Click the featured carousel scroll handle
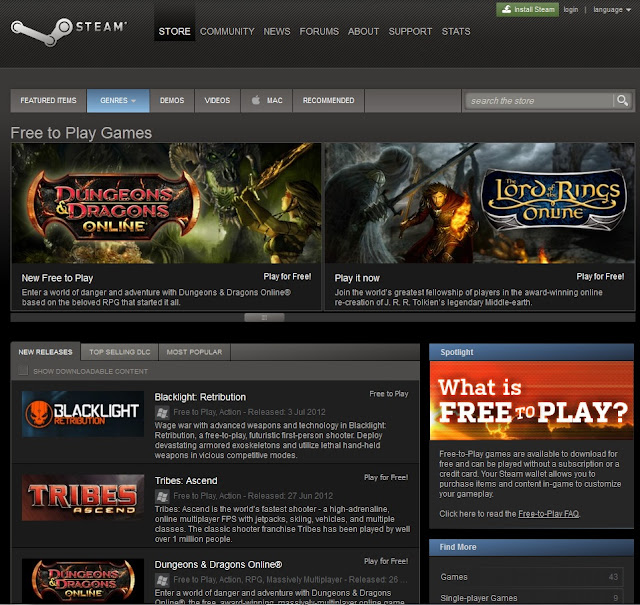The width and height of the screenshot is (640, 605). click(264, 317)
